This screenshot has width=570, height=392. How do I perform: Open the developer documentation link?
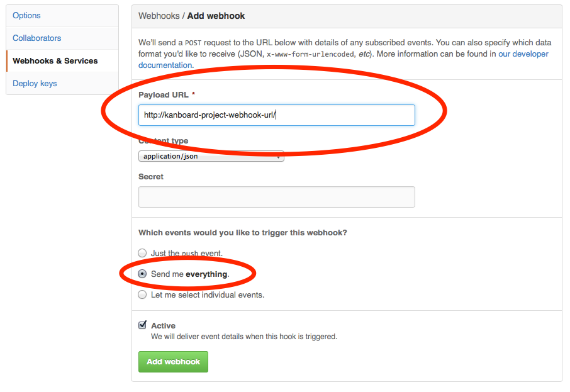pos(523,54)
